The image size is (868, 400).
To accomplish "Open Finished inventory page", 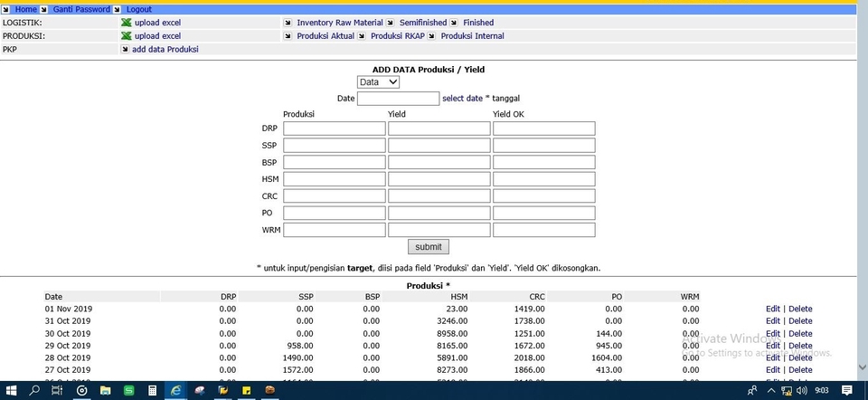I will tap(478, 23).
